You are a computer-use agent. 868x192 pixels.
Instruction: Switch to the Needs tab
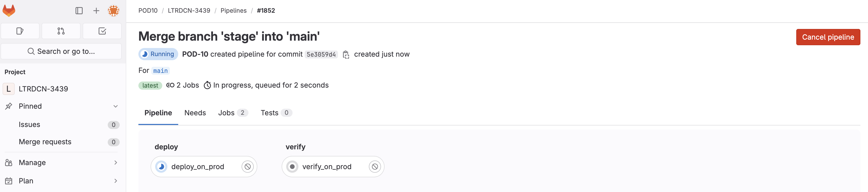coord(195,113)
